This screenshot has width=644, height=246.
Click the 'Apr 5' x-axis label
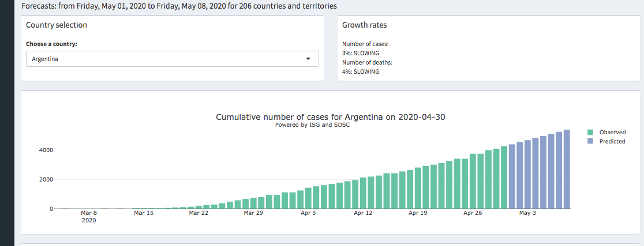pyautogui.click(x=308, y=213)
